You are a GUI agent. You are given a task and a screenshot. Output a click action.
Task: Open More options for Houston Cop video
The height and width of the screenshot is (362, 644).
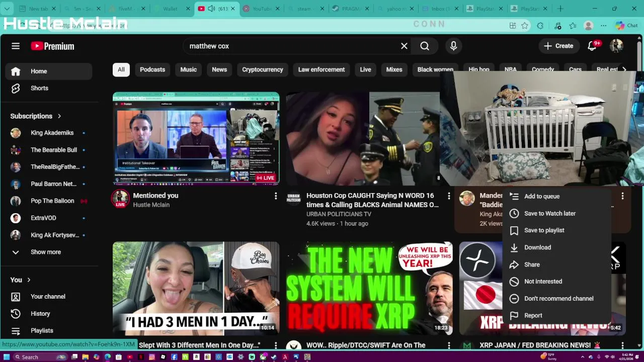click(449, 196)
